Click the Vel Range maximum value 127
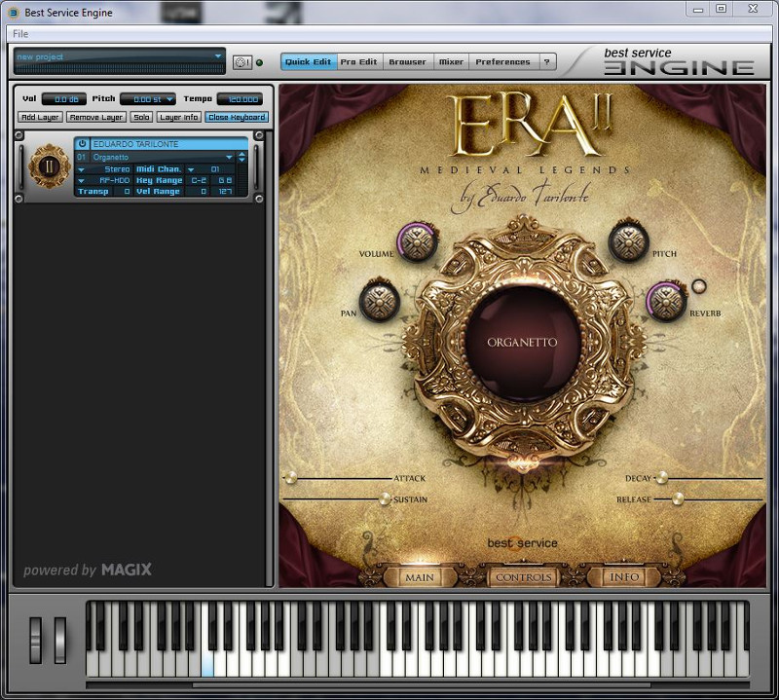Screen dimensions: 779x700 [225, 191]
